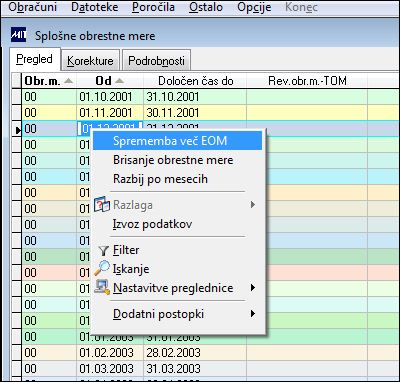Expand the Dodatni postopki submenu arrow
400x382 pixels.
pyautogui.click(x=253, y=313)
